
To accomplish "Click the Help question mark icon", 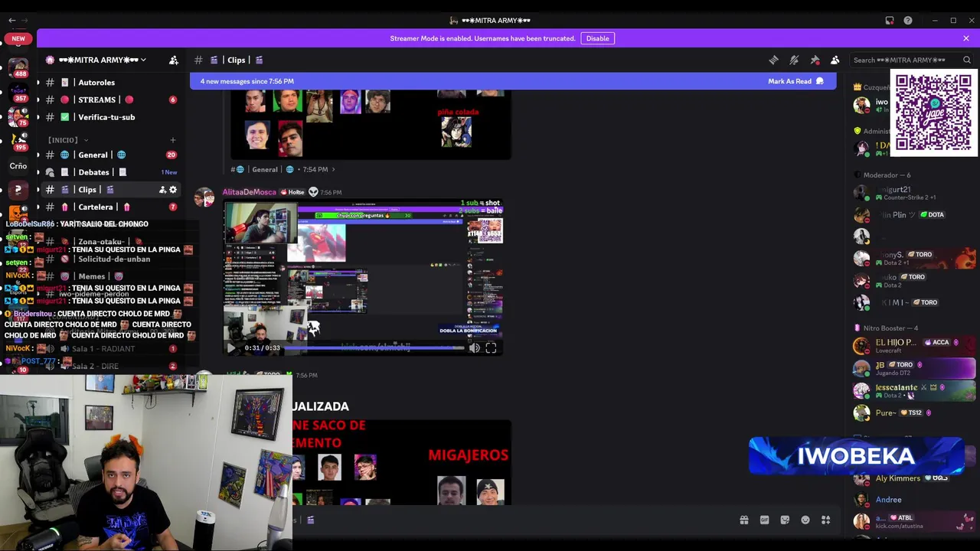I will pyautogui.click(x=908, y=21).
